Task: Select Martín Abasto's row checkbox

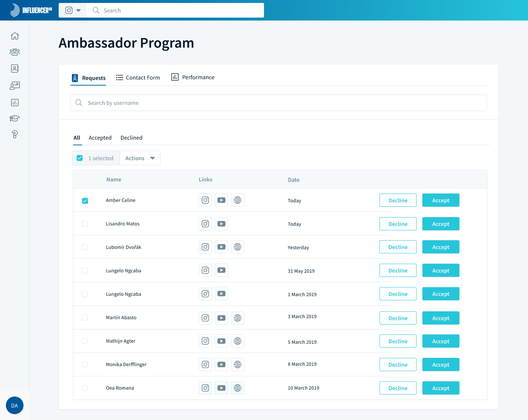Action: pyautogui.click(x=85, y=317)
